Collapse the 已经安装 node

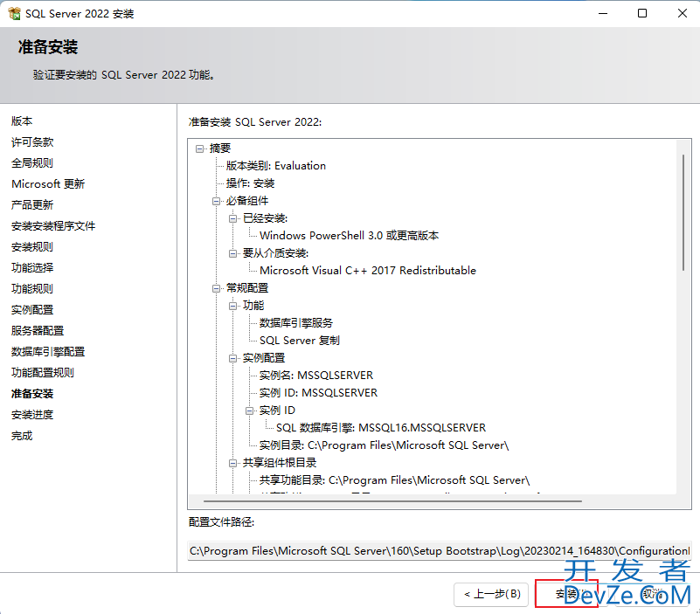click(x=232, y=218)
